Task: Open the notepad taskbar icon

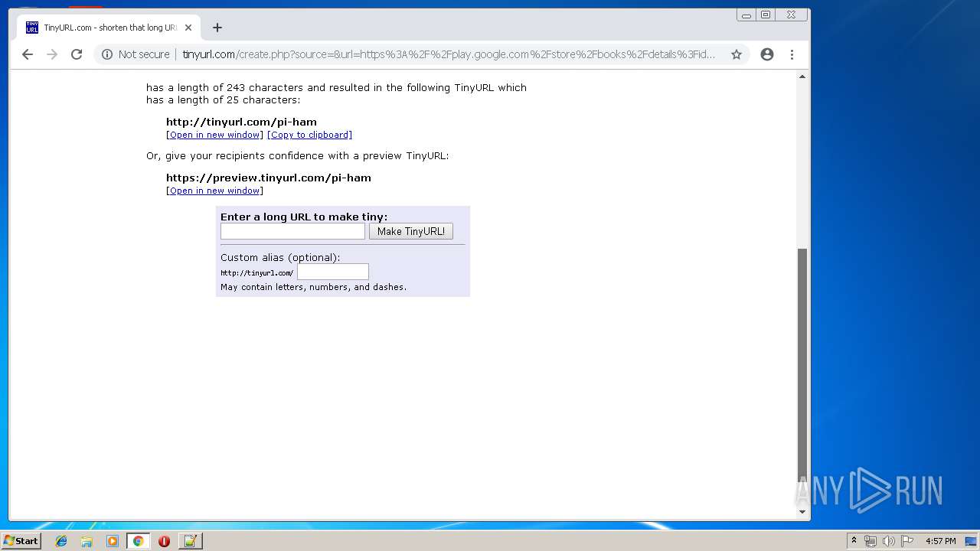Action: (x=190, y=541)
